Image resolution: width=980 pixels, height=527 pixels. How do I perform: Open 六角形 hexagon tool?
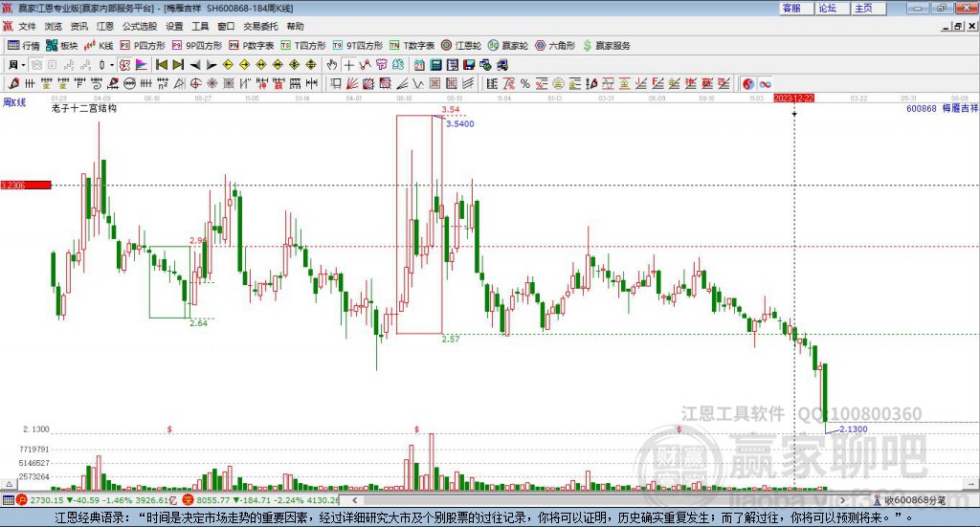[555, 46]
